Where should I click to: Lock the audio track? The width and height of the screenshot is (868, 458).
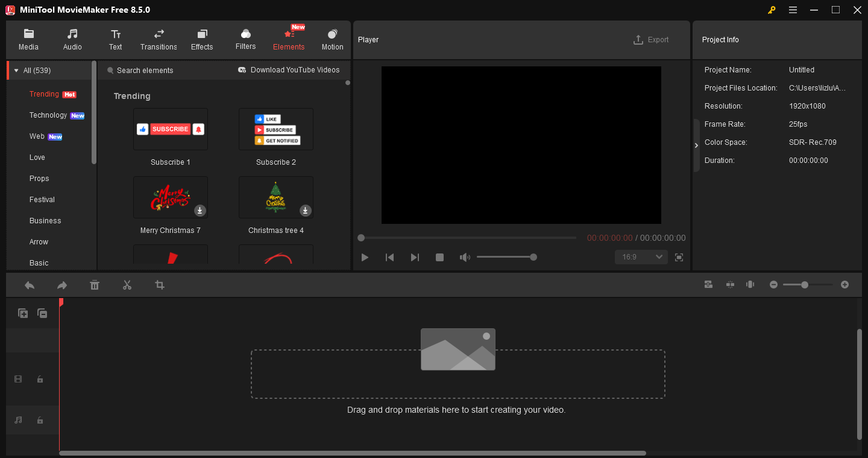[40, 420]
